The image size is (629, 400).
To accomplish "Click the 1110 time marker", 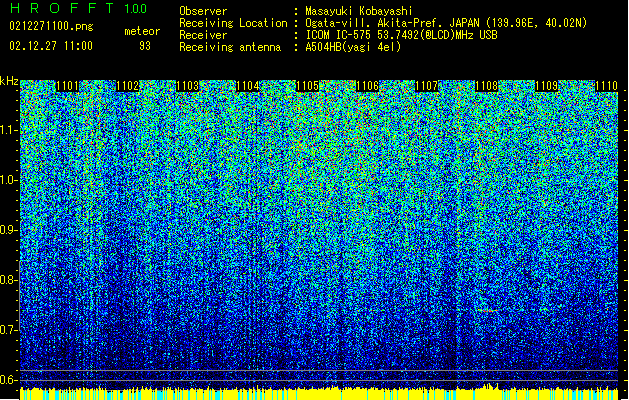I will click(x=606, y=86).
